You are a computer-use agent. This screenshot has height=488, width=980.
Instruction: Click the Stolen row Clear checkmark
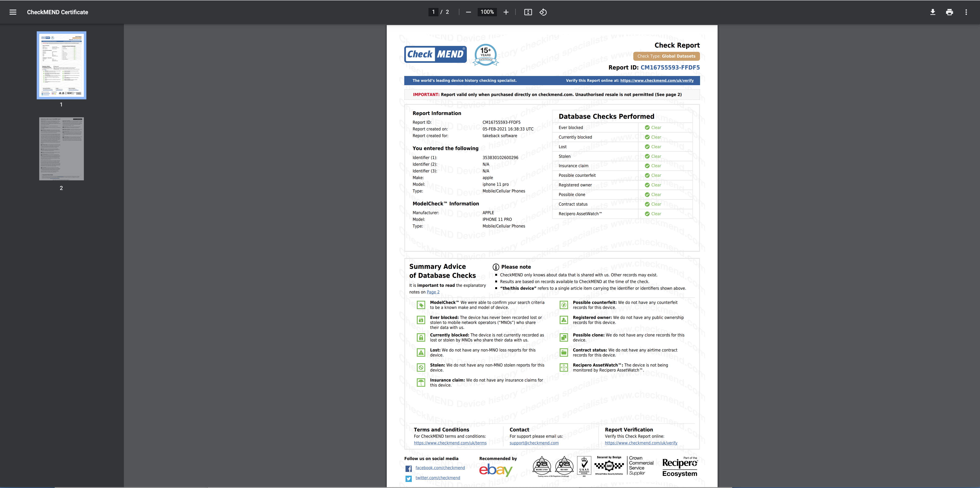[x=647, y=157]
